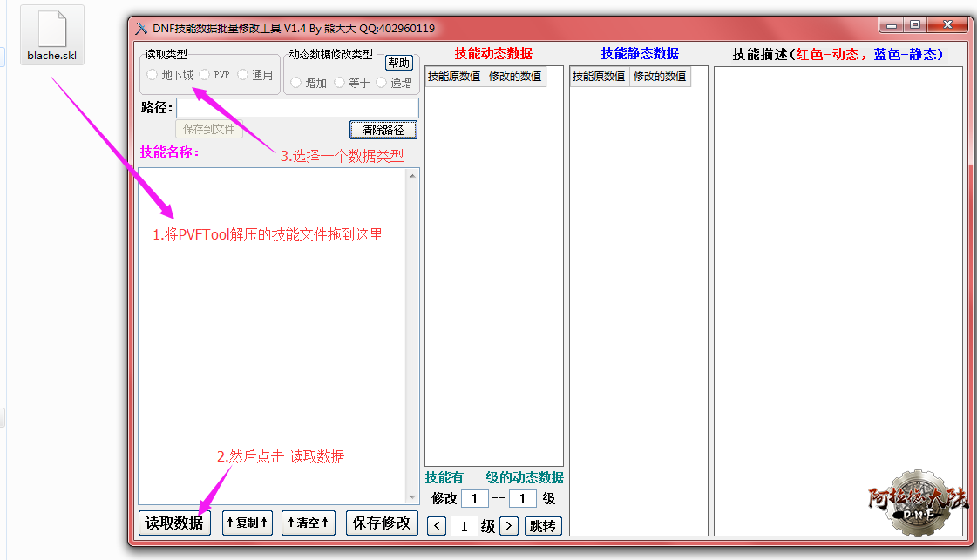This screenshot has width=977, height=560.
Task: Click the 修改的数值 dynamic data column header
Action: pos(515,77)
